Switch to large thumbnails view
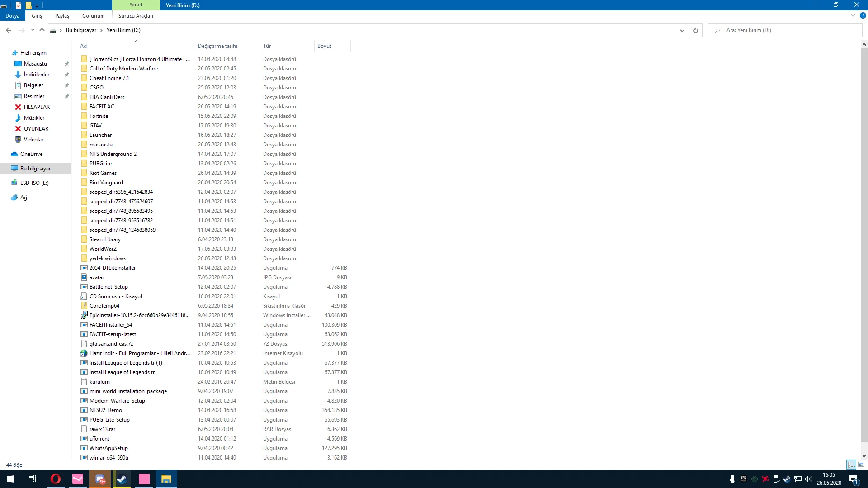The width and height of the screenshot is (868, 488). click(x=861, y=465)
